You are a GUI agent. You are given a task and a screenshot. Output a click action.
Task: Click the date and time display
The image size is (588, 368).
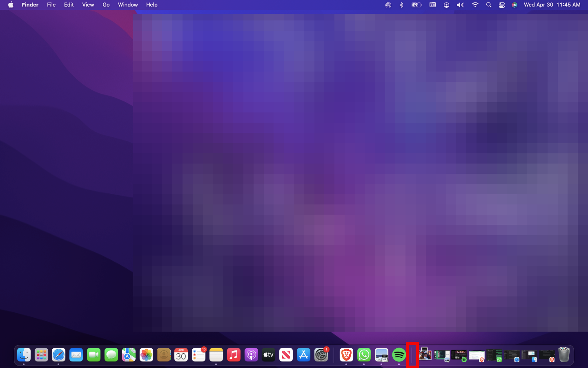(552, 5)
